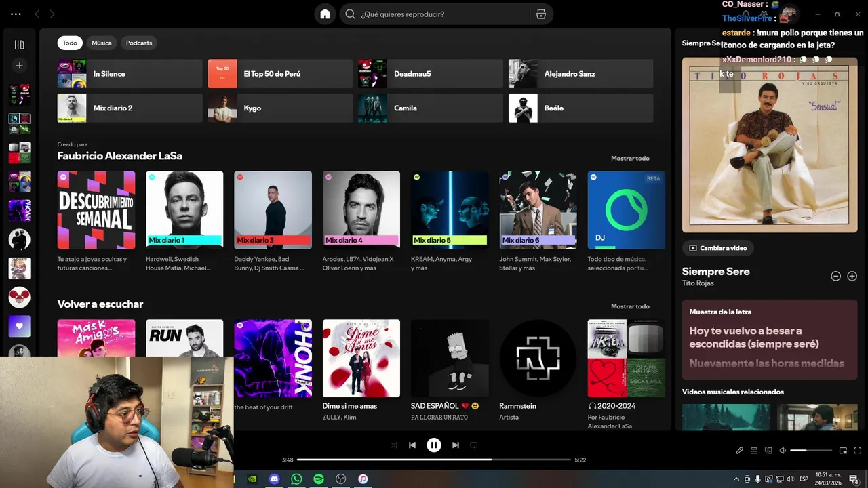
Task: Adjust the volume slider
Action: (x=811, y=451)
